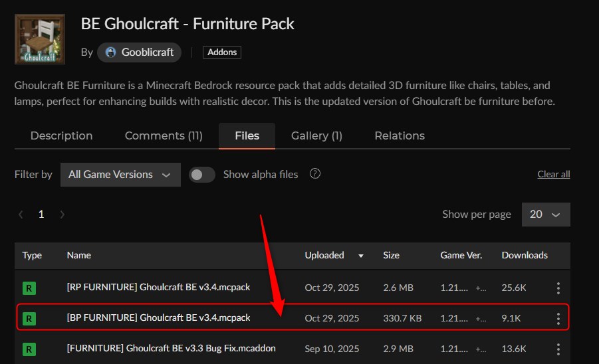Open the Relations tab

pyautogui.click(x=400, y=136)
